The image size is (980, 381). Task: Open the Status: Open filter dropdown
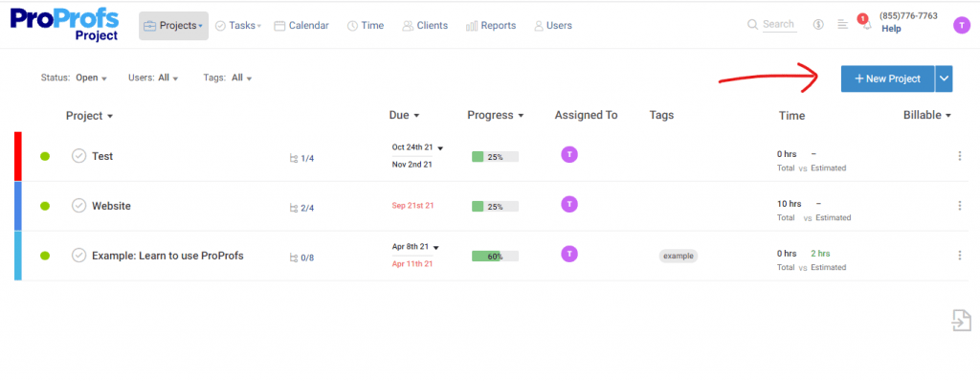tap(74, 78)
